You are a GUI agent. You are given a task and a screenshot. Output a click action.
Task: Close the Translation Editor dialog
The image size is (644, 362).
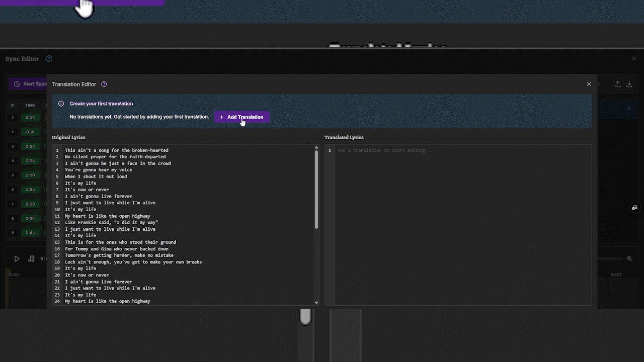pos(589,84)
